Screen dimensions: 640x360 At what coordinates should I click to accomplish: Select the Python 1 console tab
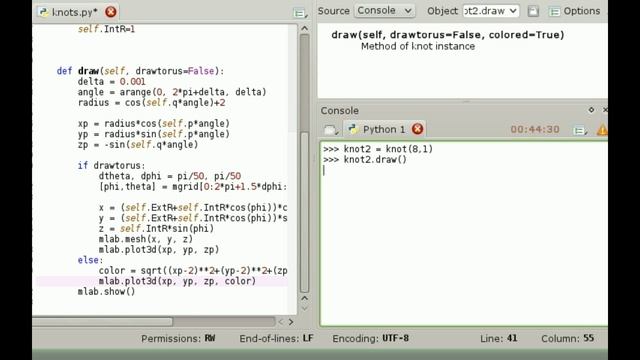click(384, 129)
